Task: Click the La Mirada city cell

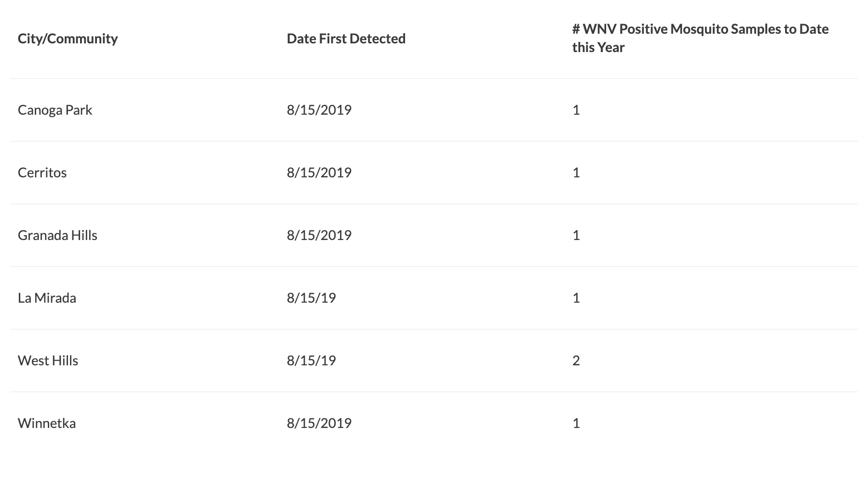Action: [47, 298]
